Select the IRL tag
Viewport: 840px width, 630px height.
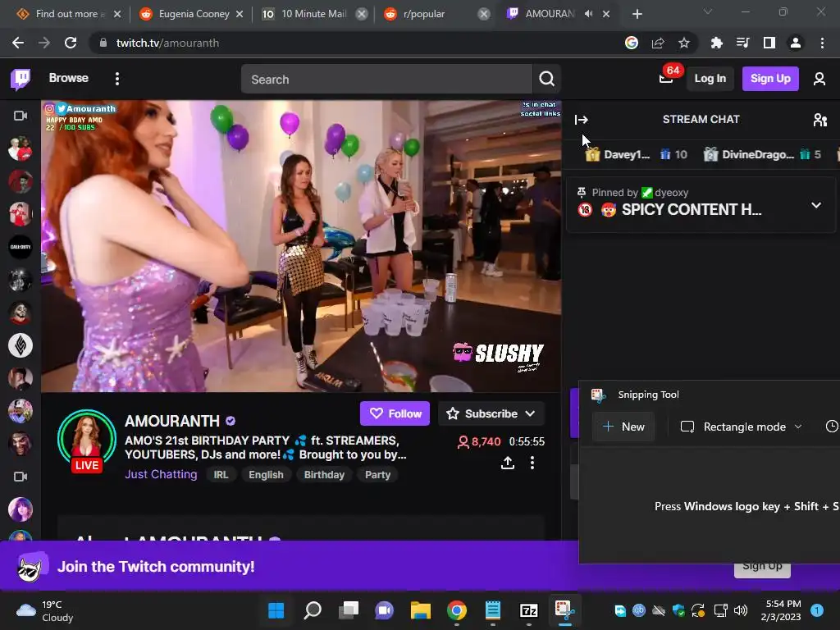(221, 475)
